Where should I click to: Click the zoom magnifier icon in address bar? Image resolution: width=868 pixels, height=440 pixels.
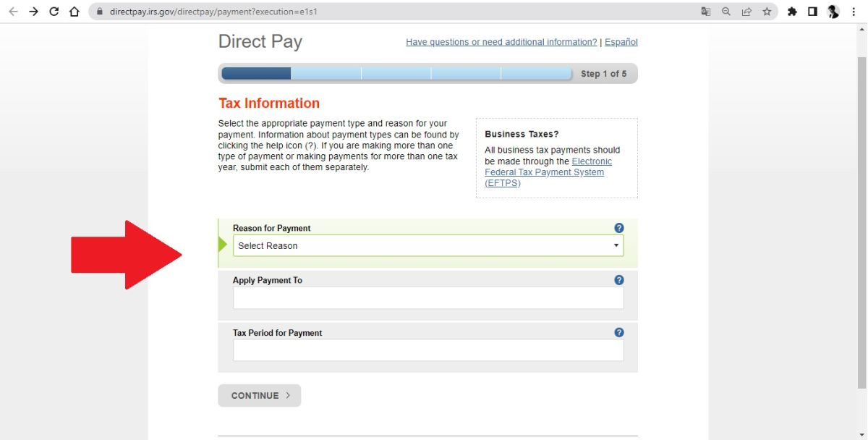click(x=726, y=12)
